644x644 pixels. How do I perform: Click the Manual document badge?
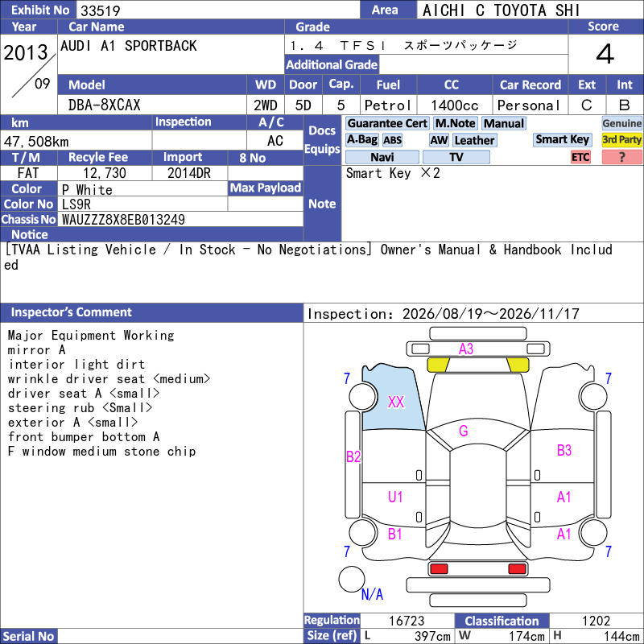504,123
